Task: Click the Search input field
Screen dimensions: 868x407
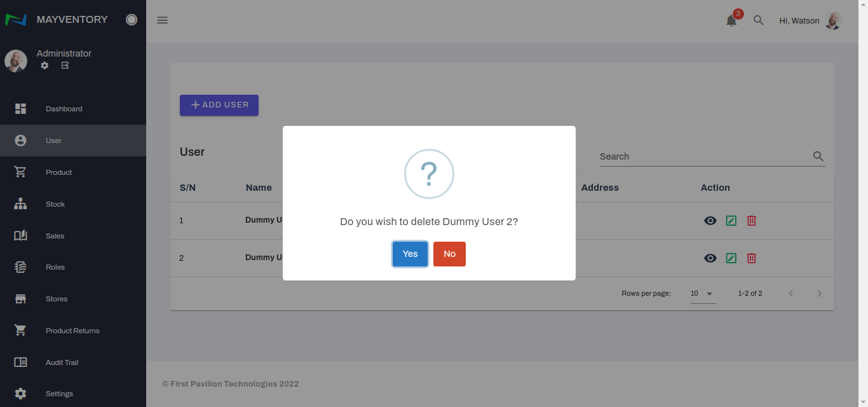Action: point(702,156)
